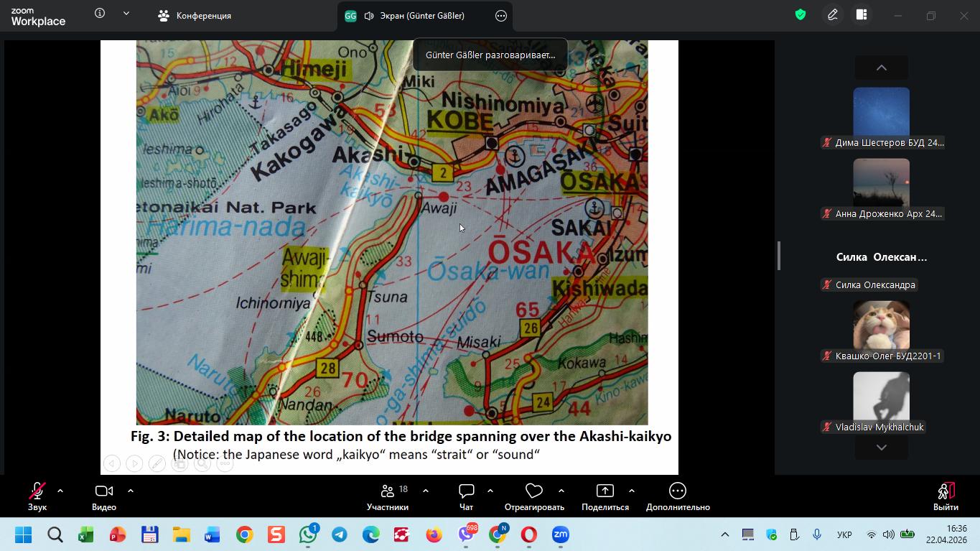This screenshot has height=551, width=980.
Task: Select the Экран (Günter Gäßler) tab
Action: (x=414, y=16)
